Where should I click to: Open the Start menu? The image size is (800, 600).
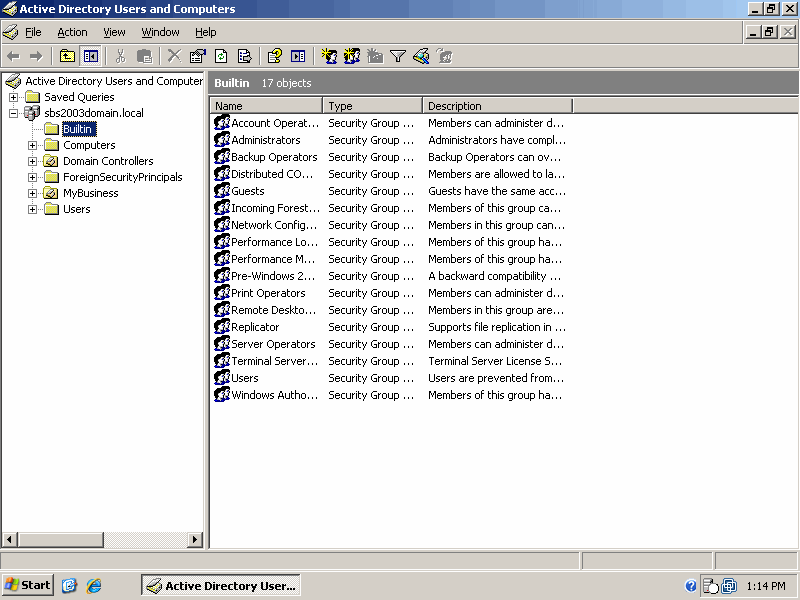28,585
